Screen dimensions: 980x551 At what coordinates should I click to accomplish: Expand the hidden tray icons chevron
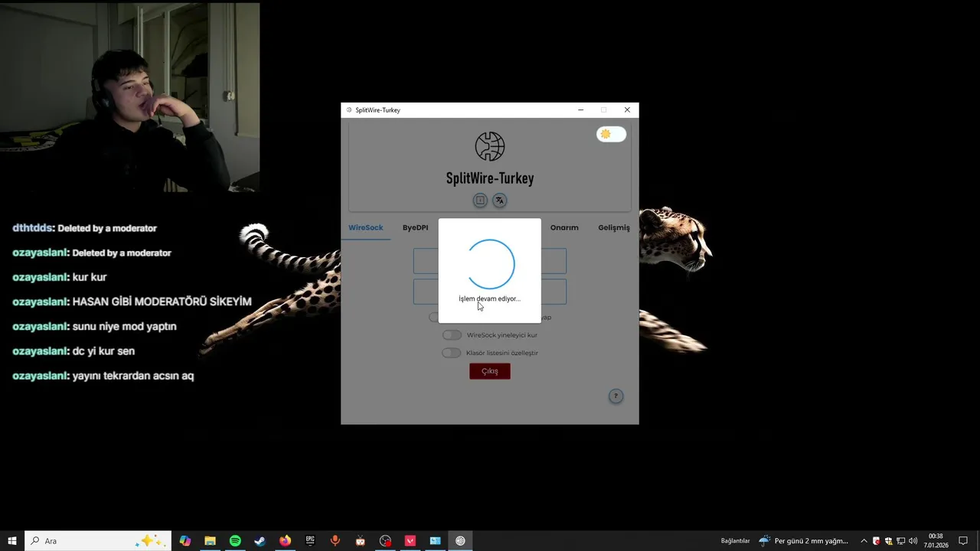coord(864,541)
